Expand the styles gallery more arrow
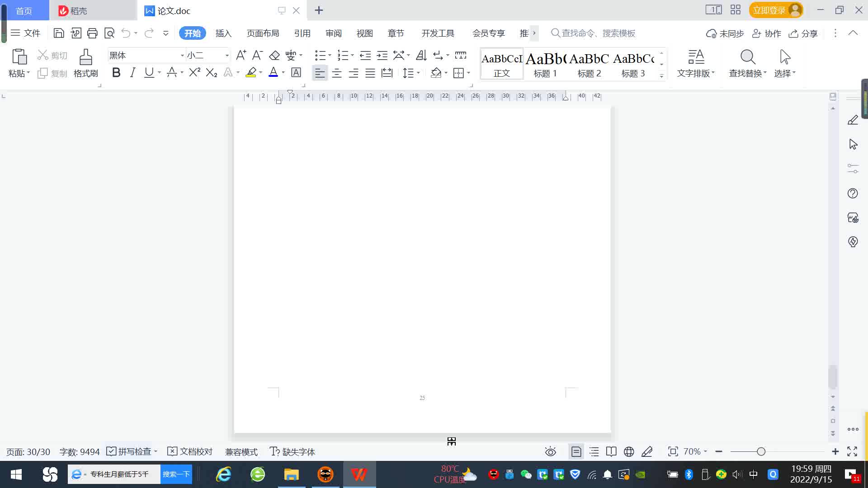 [x=661, y=76]
